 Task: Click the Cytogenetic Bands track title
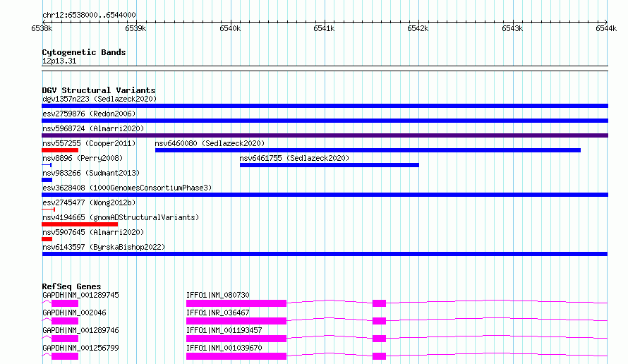[x=84, y=52]
